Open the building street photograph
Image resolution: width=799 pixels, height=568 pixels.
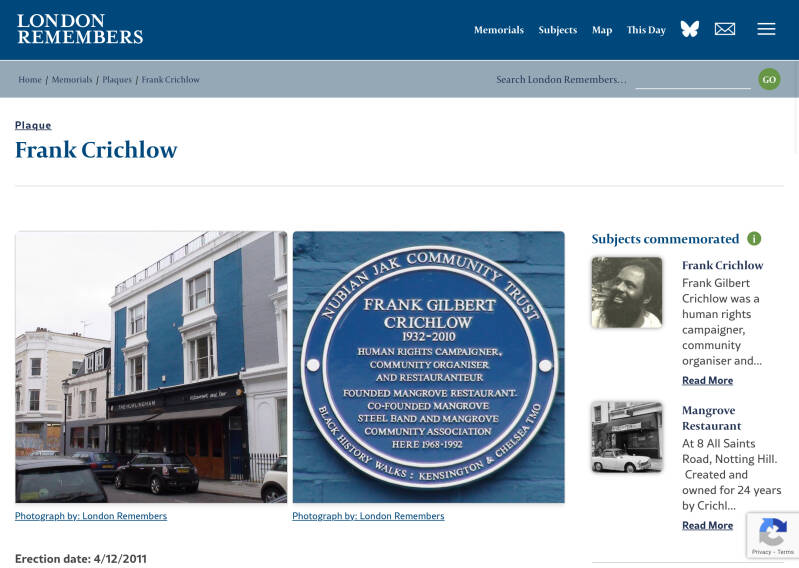151,367
